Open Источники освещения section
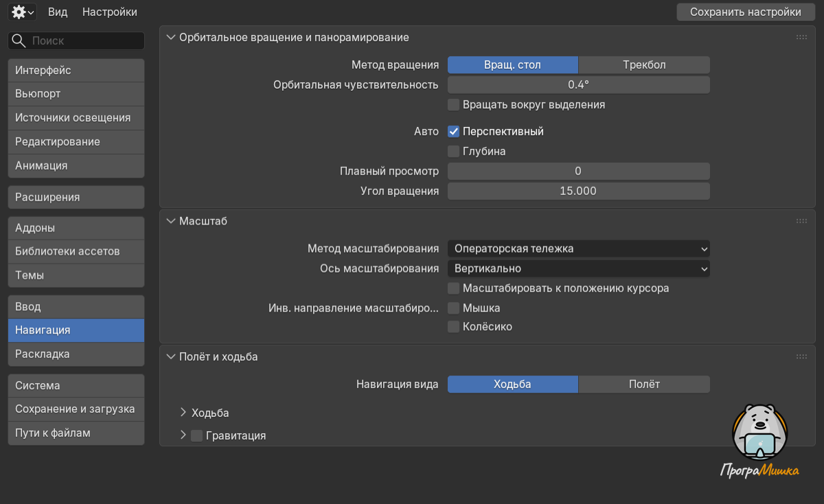This screenshot has height=504, width=824. [76, 117]
